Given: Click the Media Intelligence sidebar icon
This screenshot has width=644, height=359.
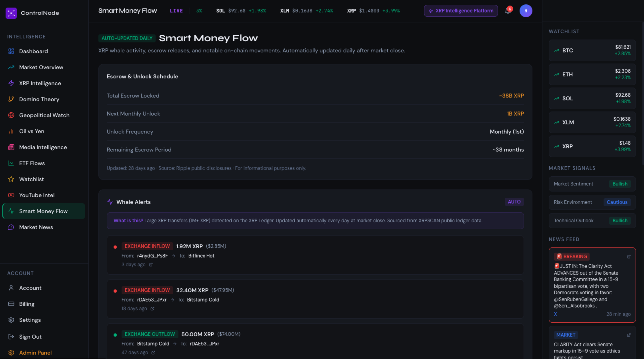Looking at the screenshot, I should 11,147.
